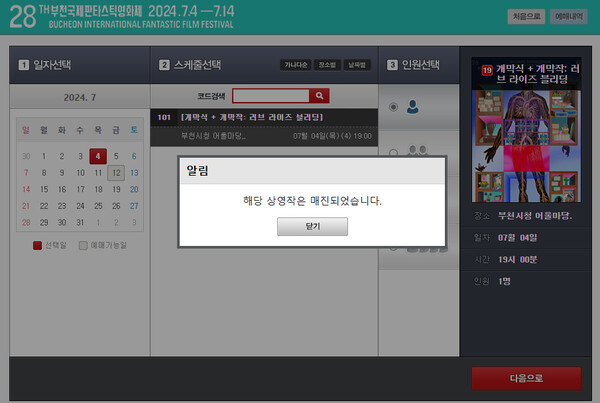
Task: Click the red 19 age rating badge
Action: [487, 70]
